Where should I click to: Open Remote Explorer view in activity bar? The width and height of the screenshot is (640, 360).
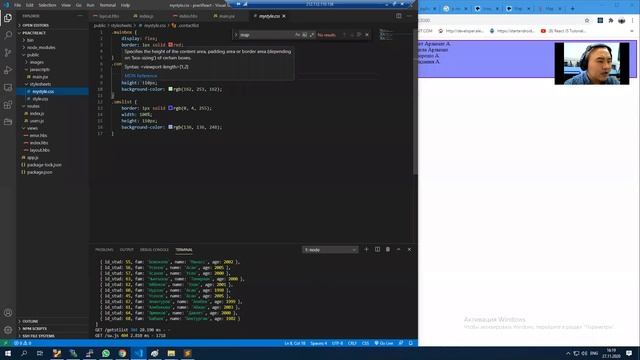[8, 87]
